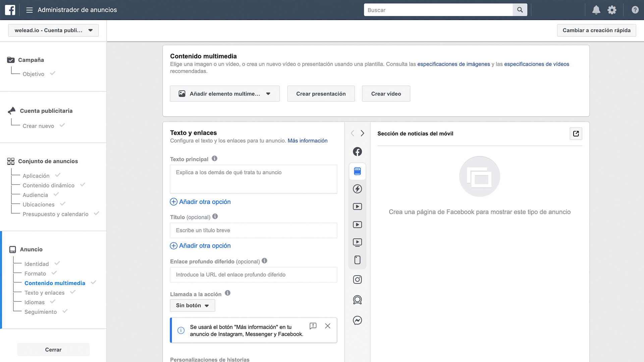This screenshot has height=362, width=644.
Task: Select the Cuenta publicitaria section heading
Action: coord(46,111)
